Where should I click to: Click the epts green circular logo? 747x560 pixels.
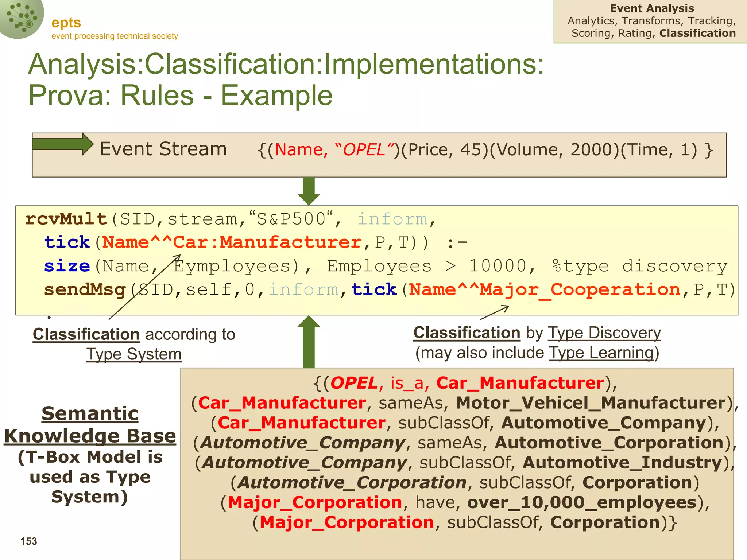tap(21, 17)
